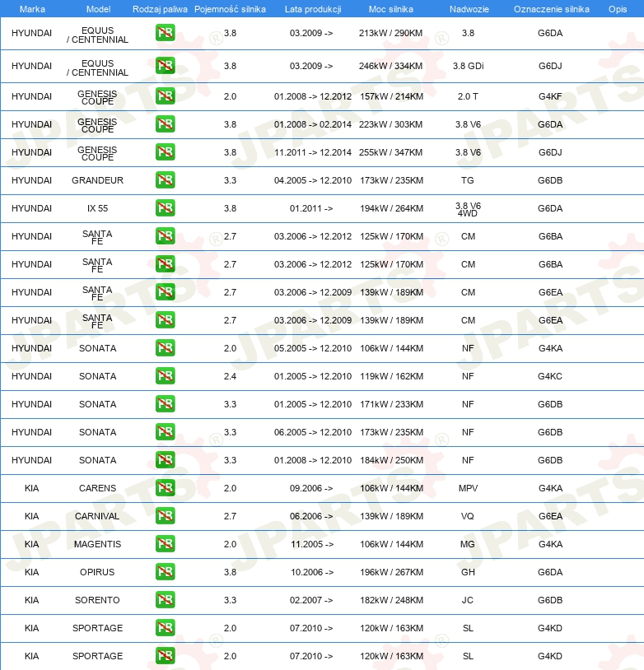Select the 3.8 GDi body cell
The image size is (644, 670).
469,66
